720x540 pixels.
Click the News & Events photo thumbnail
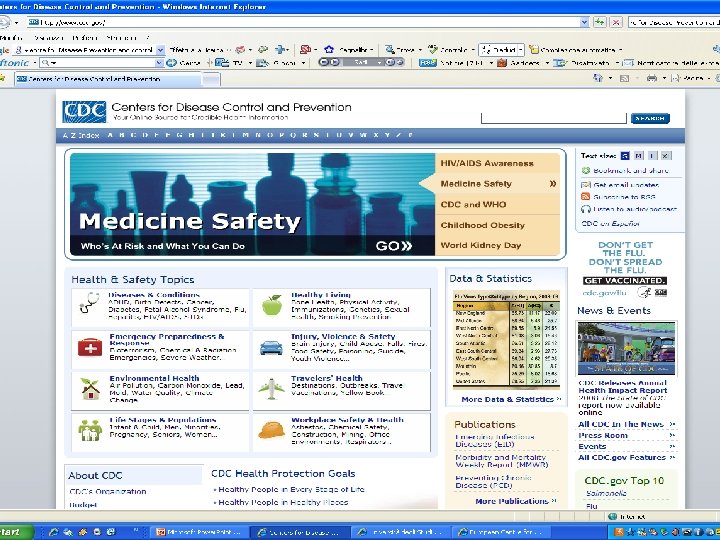click(626, 349)
